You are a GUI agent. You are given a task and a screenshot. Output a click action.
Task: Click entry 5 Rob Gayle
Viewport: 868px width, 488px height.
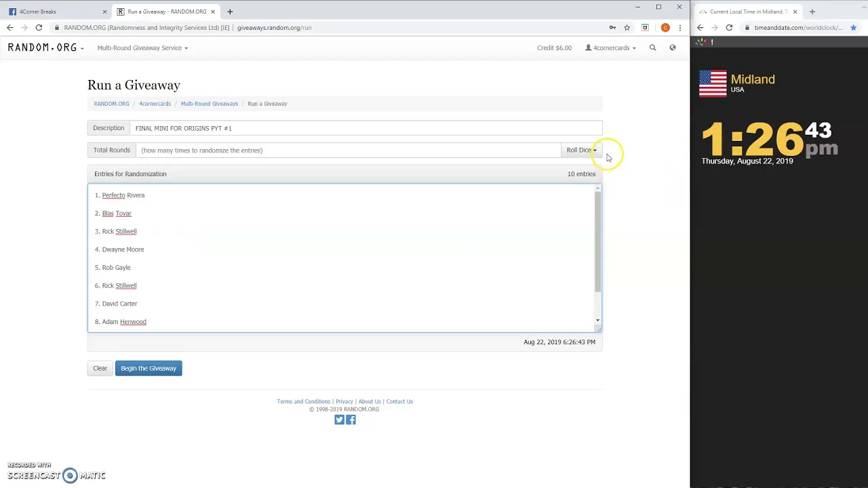coord(113,268)
